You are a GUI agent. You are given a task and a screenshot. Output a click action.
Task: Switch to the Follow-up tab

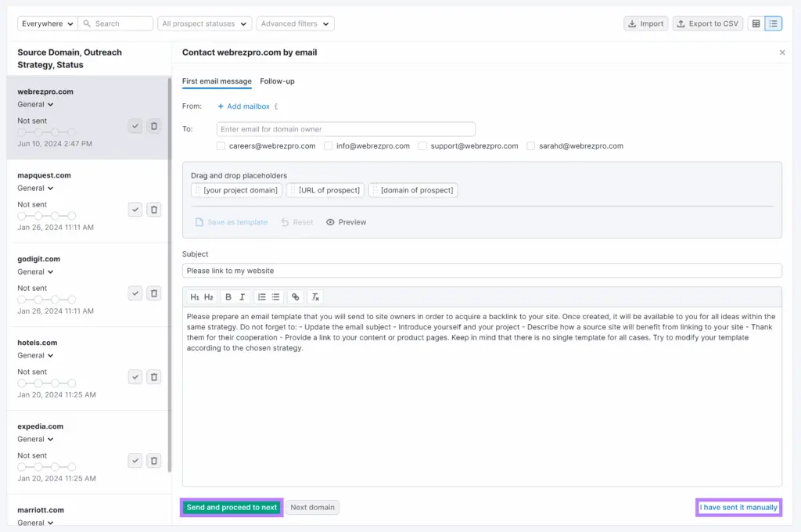click(x=277, y=81)
